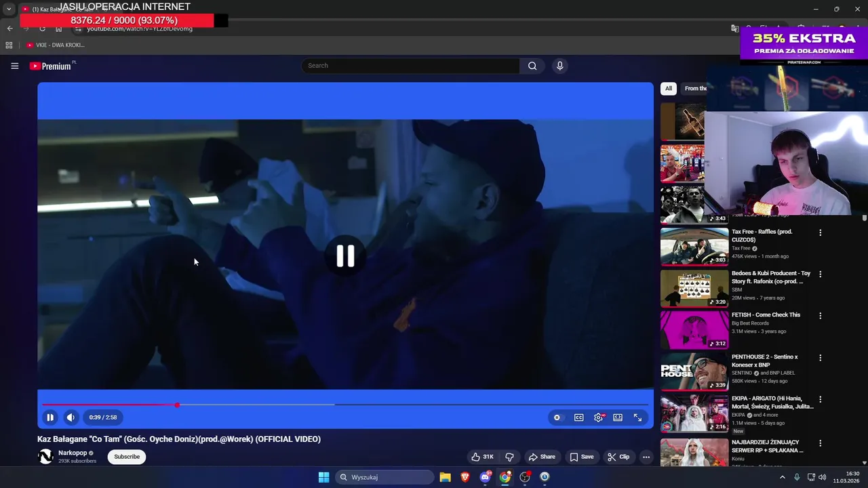Open video settings gear in player
This screenshot has height=488, width=868.
point(599,418)
